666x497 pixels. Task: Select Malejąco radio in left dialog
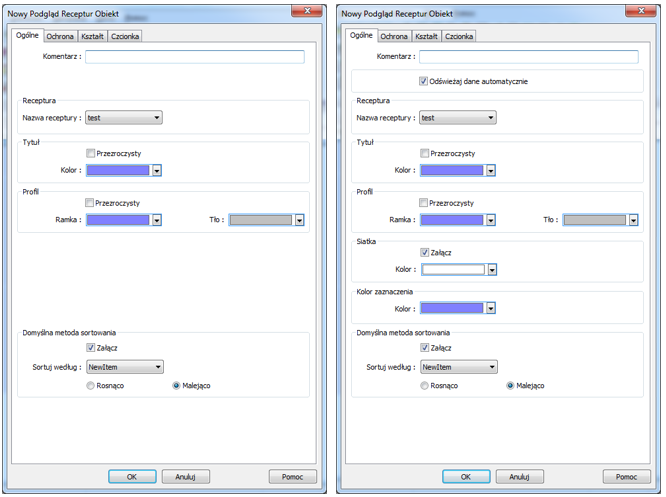coord(176,386)
